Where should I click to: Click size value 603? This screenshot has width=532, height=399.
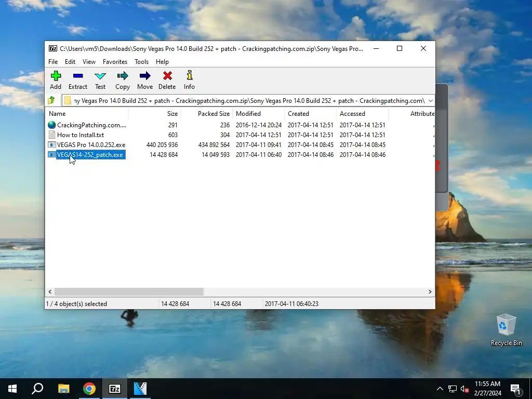(172, 135)
